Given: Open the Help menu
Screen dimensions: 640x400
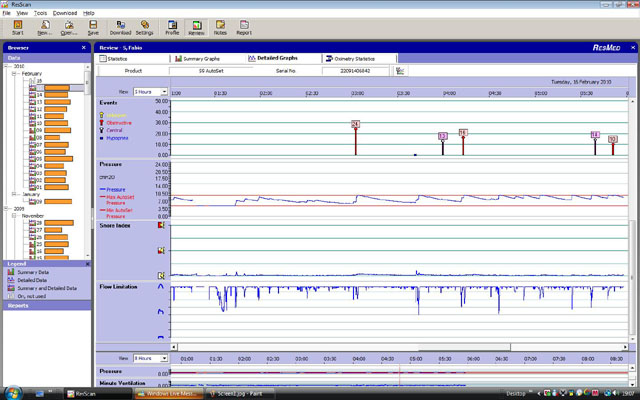Looking at the screenshot, I should (x=89, y=13).
